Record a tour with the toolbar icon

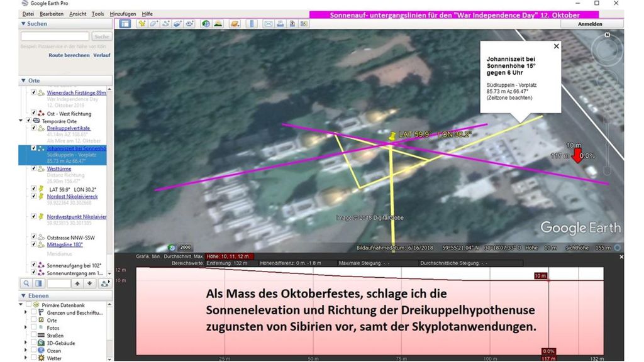click(x=189, y=24)
